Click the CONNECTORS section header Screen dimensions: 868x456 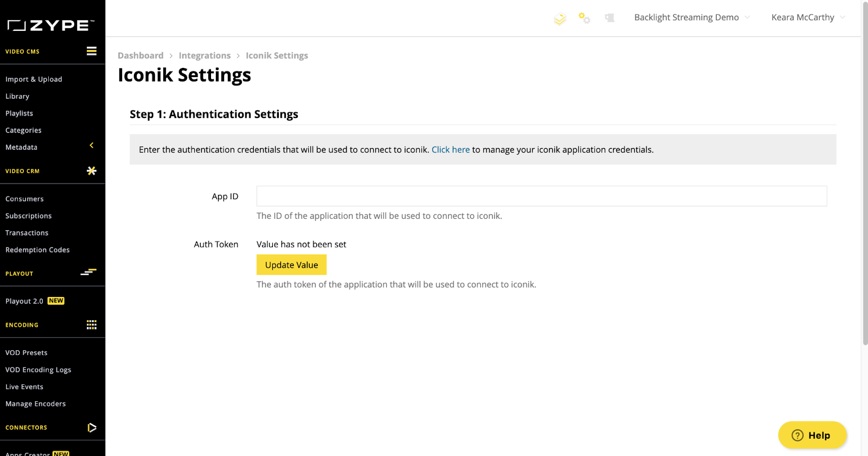26,428
